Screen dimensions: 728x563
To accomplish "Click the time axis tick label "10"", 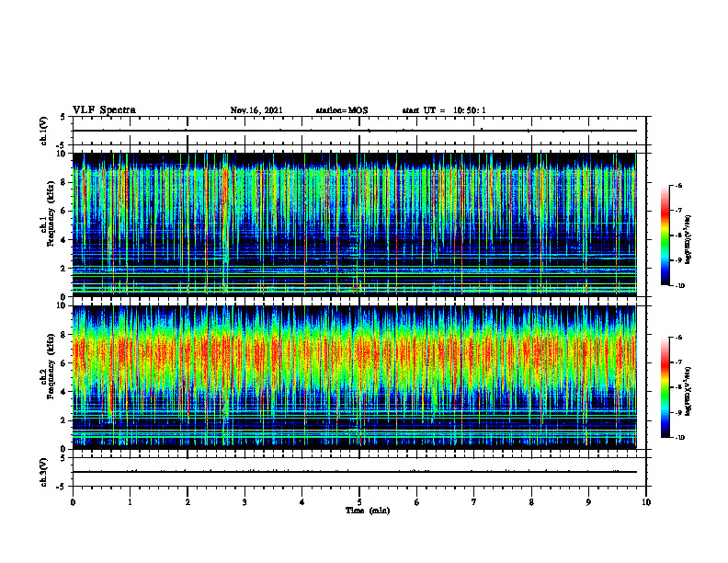I will (x=646, y=502).
